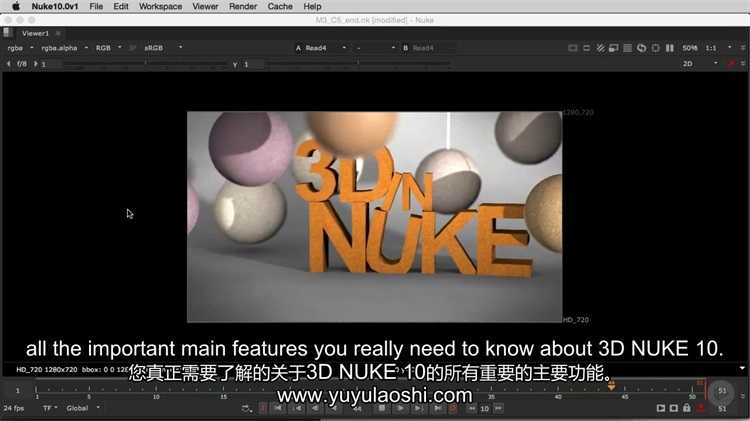Click the 3D in NUKE viewer image
Viewport: 750px width, 421px height.
click(x=375, y=217)
